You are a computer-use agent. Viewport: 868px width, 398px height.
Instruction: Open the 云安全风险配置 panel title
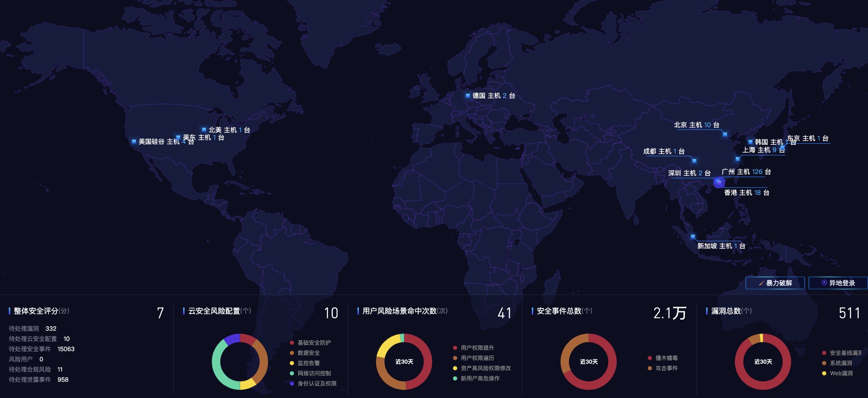point(220,311)
